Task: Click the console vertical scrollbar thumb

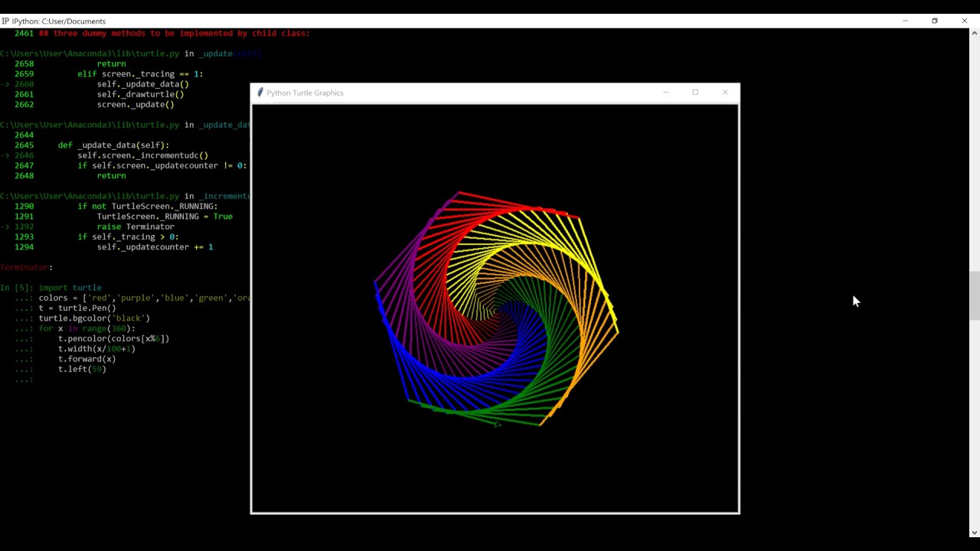Action: coord(974,295)
